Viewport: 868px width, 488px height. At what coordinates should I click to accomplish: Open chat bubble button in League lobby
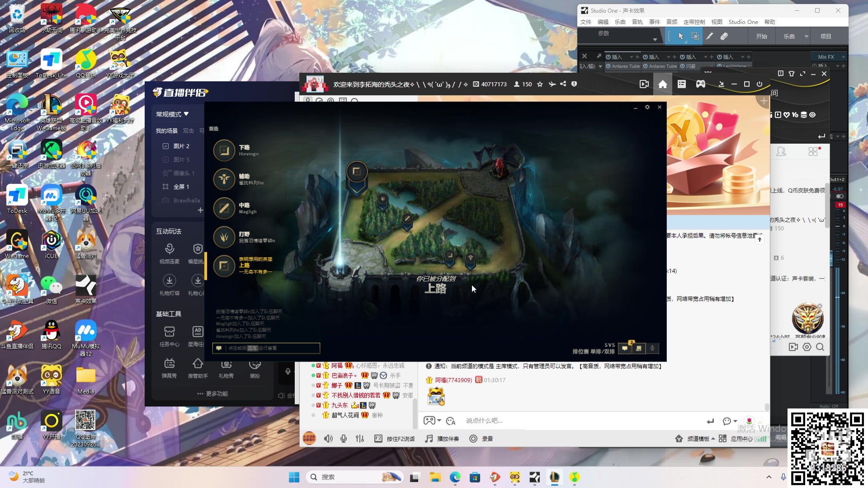pos(625,348)
